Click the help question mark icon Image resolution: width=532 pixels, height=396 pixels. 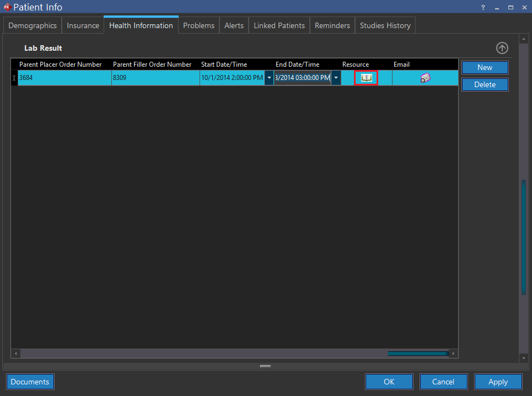point(483,7)
